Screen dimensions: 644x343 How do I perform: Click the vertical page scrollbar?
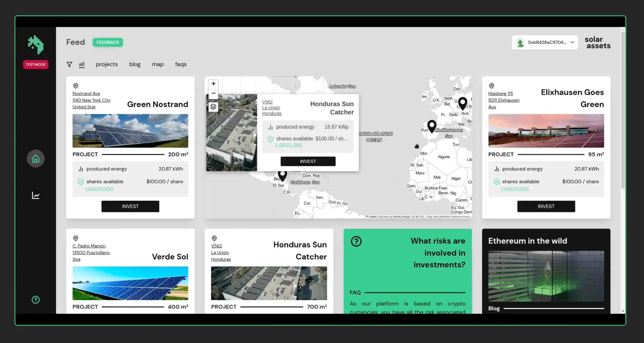pyautogui.click(x=623, y=111)
